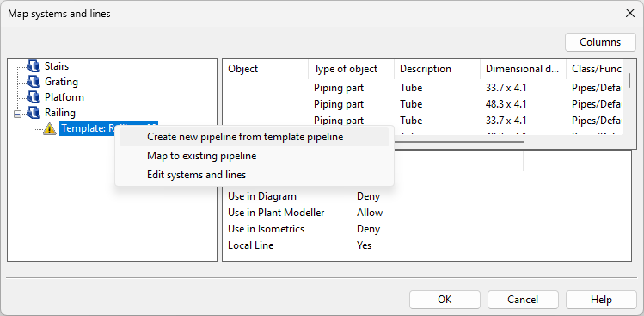Close the Map systems and lines dialog

(x=629, y=13)
